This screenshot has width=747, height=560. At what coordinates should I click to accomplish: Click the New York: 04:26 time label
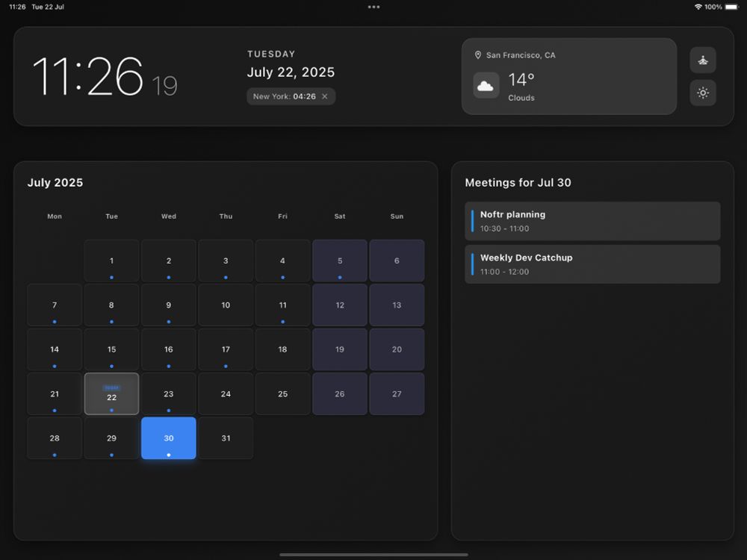285,96
